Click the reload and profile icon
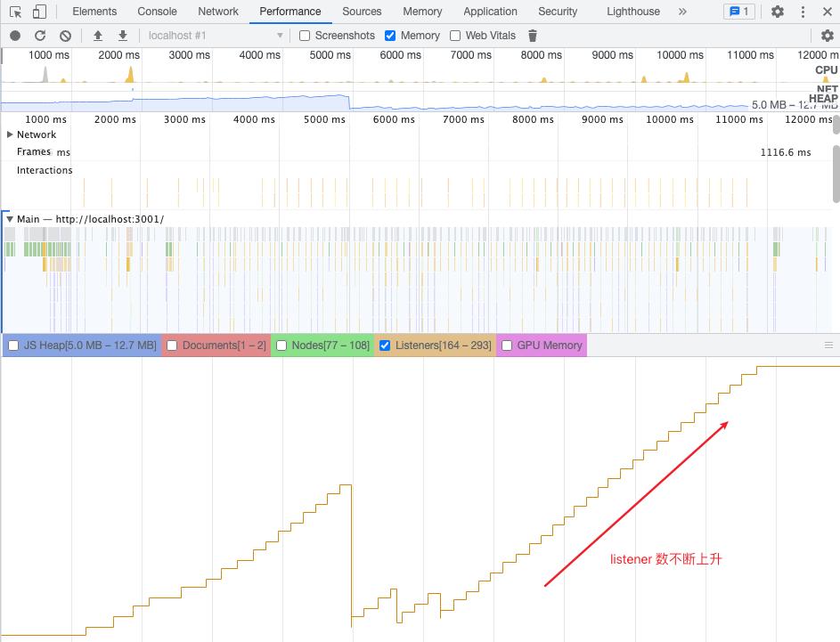Image resolution: width=840 pixels, height=642 pixels. 40,36
